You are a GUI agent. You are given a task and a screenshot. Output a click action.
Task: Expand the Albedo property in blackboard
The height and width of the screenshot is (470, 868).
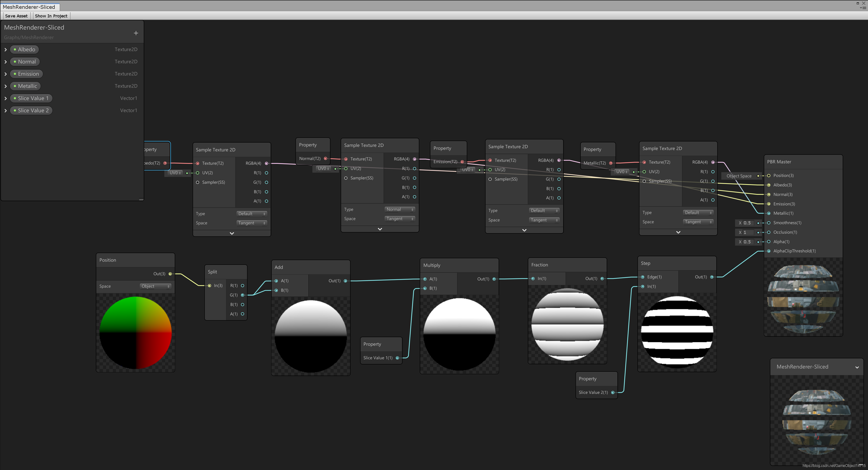click(x=6, y=49)
